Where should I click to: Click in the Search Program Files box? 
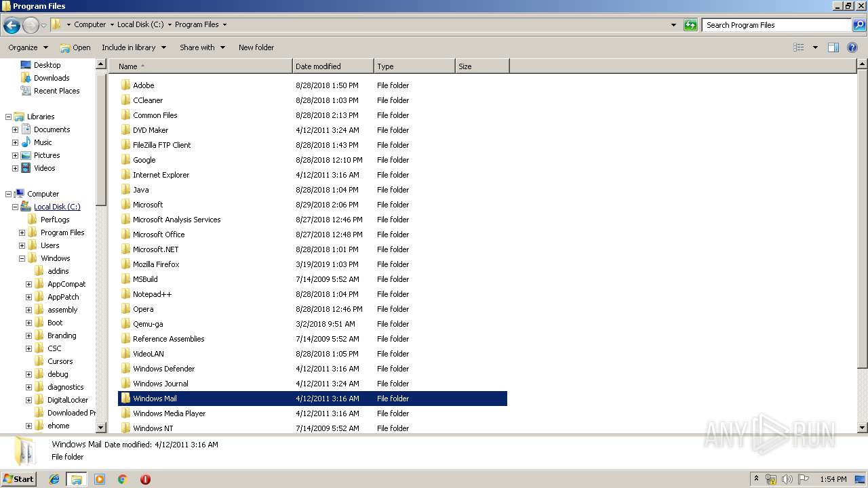click(x=776, y=25)
